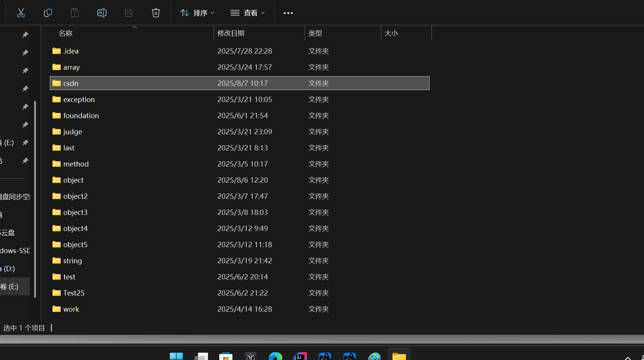Click the date 2025/3/24 17:57
The width and height of the screenshot is (644, 360).
pyautogui.click(x=245, y=67)
